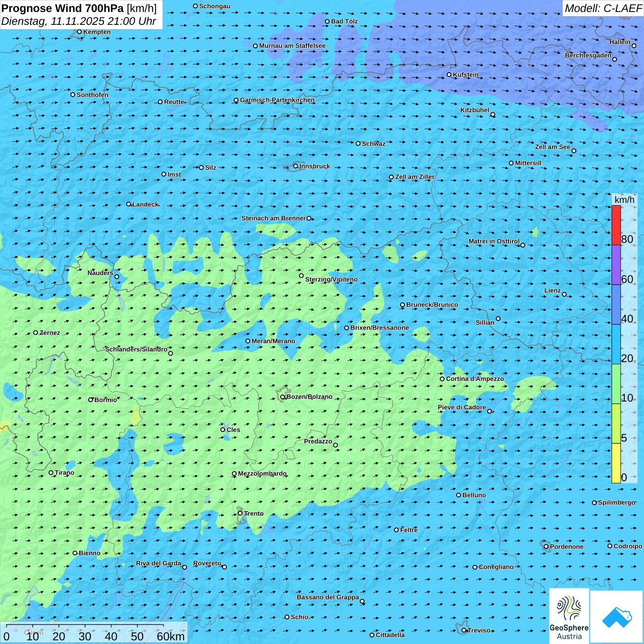Click the 'Steinach am Brenner' label
The width and height of the screenshot is (644, 644).
274,218
